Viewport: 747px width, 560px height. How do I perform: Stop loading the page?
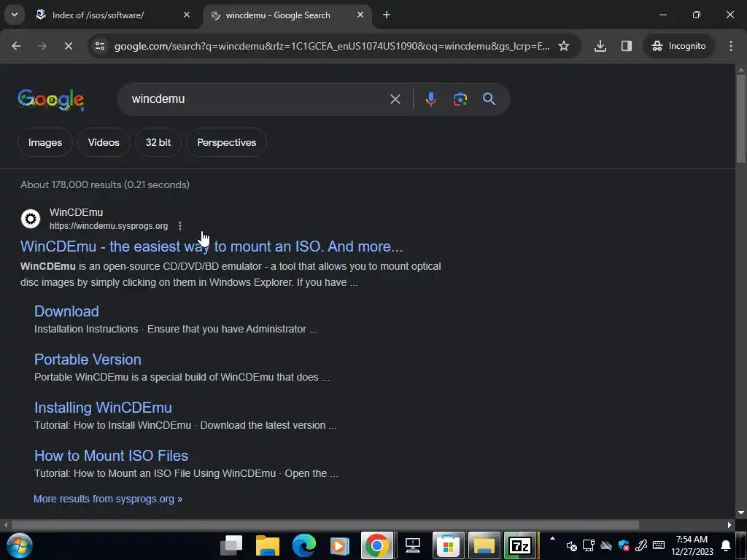(68, 46)
